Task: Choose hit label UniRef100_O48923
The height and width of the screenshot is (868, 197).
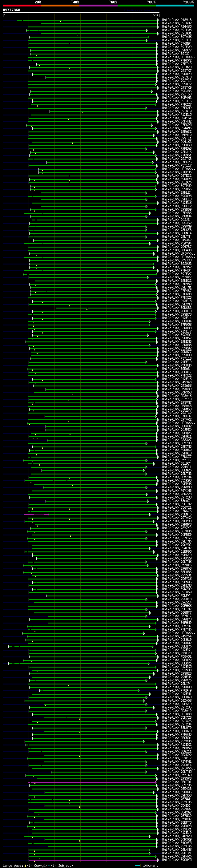Action: 177,836
